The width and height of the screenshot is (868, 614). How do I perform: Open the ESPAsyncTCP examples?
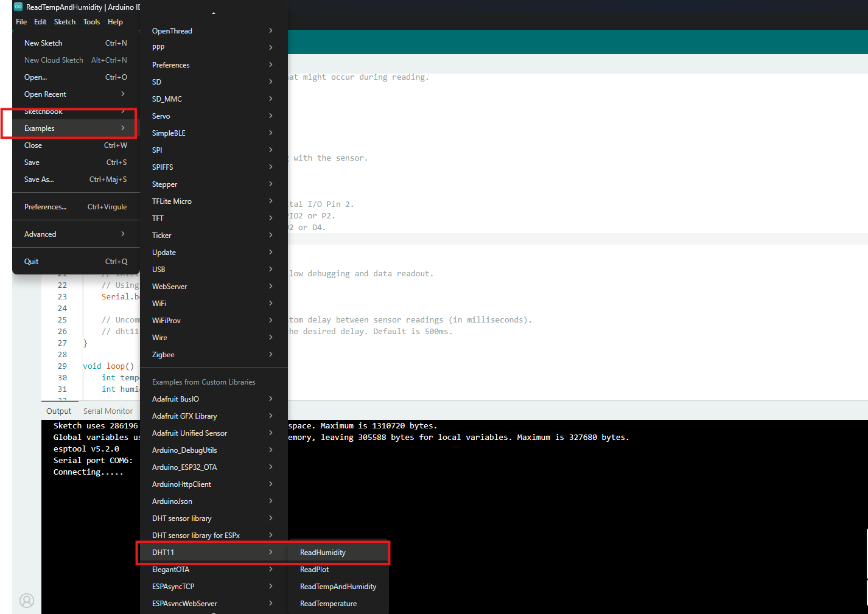(x=214, y=587)
